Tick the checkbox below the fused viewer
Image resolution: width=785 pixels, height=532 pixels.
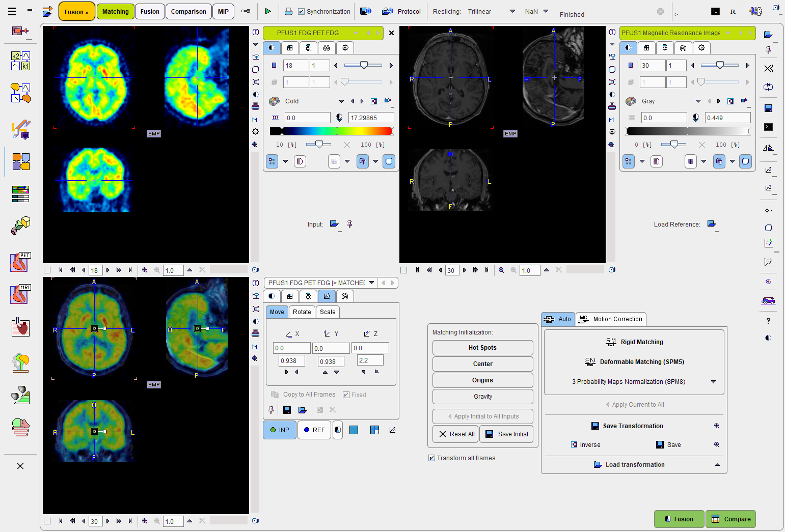click(x=47, y=521)
